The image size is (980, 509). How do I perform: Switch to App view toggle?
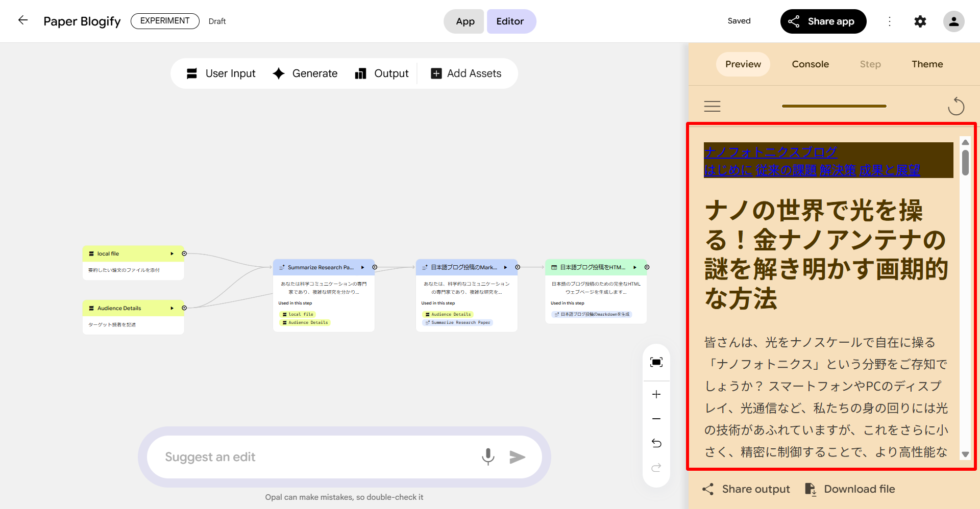[x=464, y=21]
